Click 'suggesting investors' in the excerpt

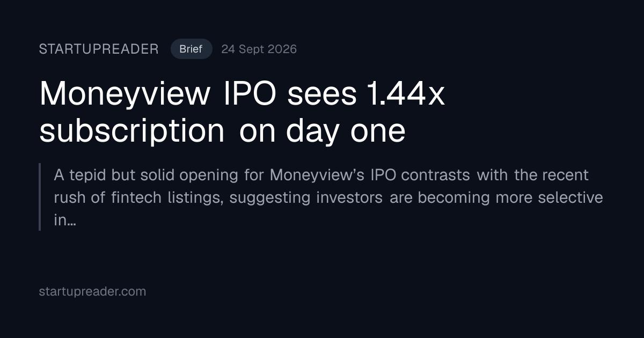[306, 198]
